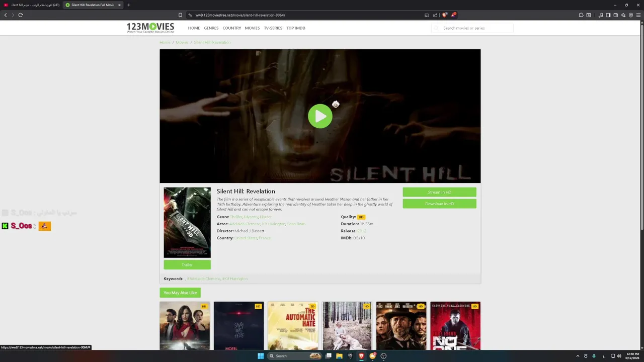Viewport: 644px width, 362px height.
Task: Open the Mystery genre link
Action: 251,217
